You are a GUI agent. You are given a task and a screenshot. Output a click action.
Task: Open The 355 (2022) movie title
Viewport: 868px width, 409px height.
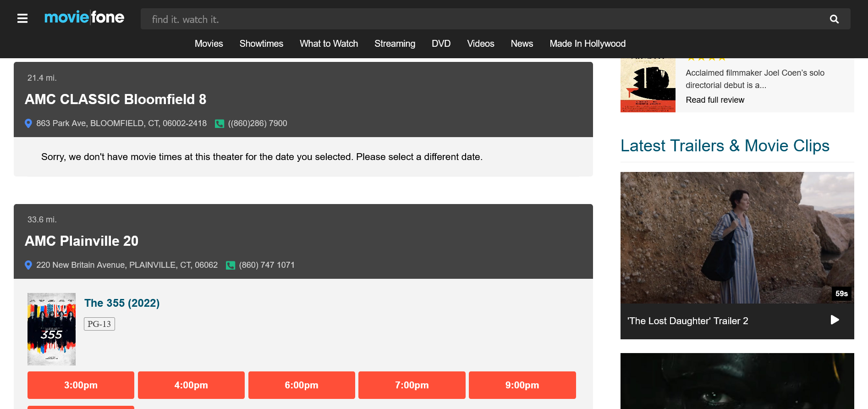coord(122,303)
